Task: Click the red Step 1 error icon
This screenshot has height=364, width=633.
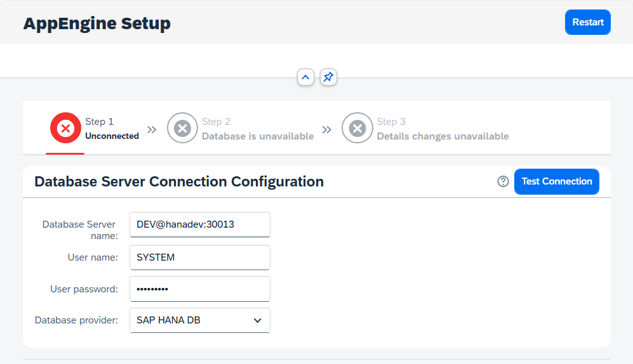Action: click(65, 129)
